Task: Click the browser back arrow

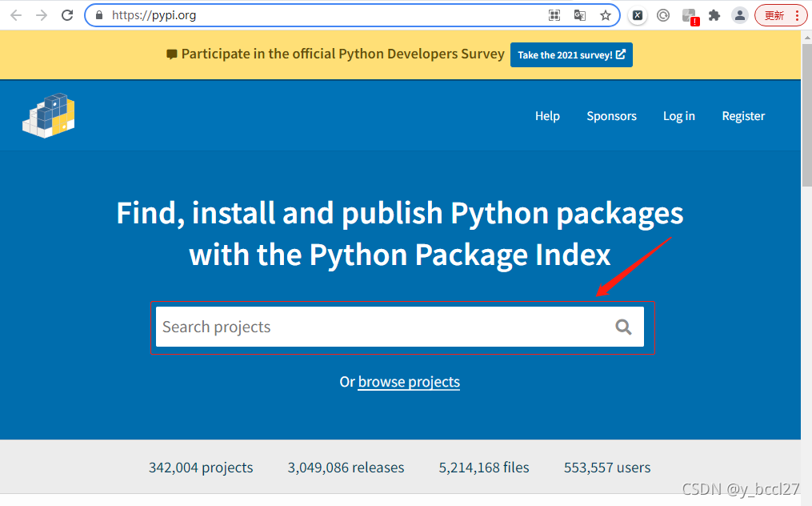Action: coord(16,15)
